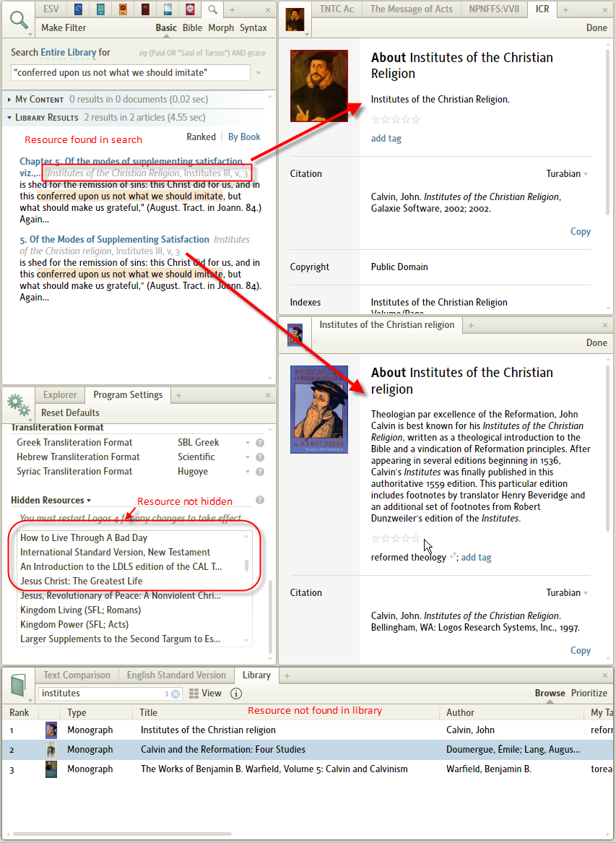Sort search results By Book
This screenshot has width=616, height=843.
pos(244,137)
